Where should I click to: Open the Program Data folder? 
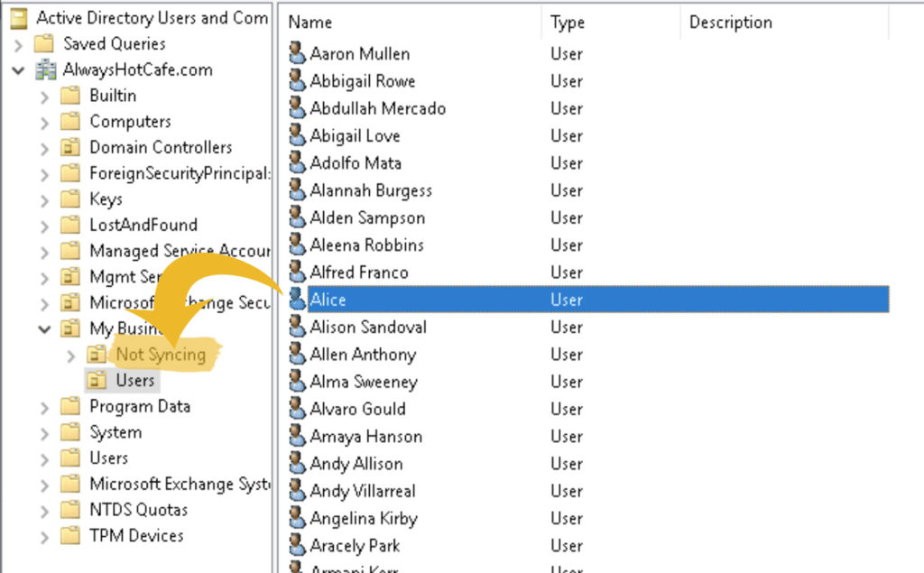tap(72, 406)
